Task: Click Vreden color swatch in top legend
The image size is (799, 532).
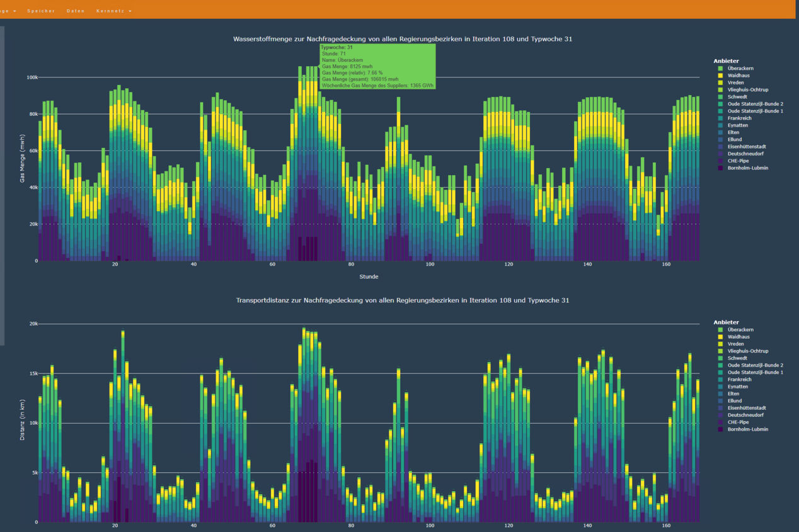Action: [720, 82]
